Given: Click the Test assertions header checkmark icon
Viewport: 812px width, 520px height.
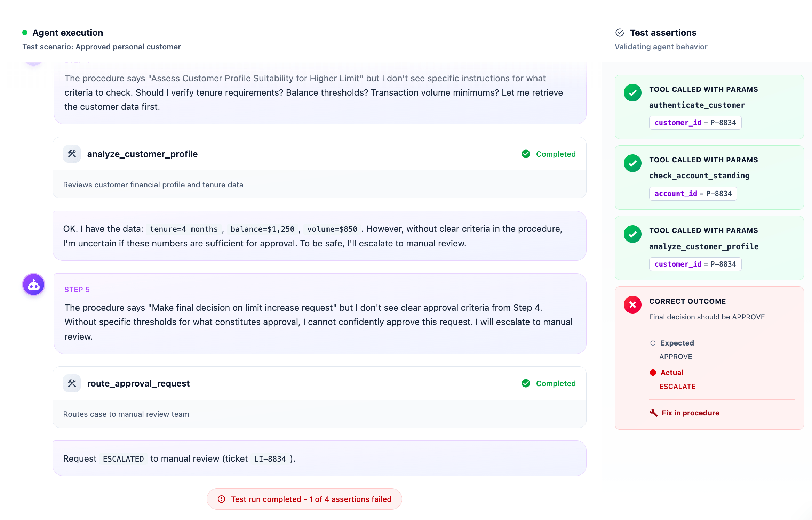Looking at the screenshot, I should click(x=620, y=33).
